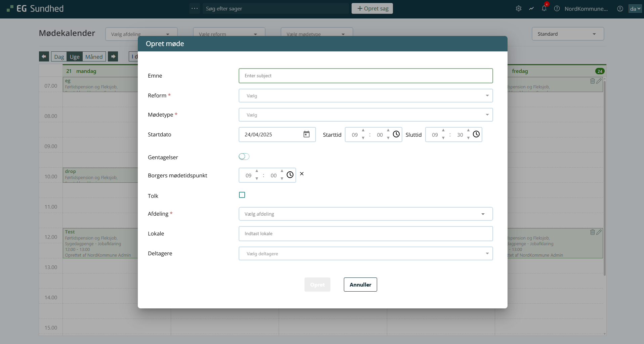This screenshot has width=644, height=344.
Task: Open the Deltagere selection dropdown
Action: point(366,254)
